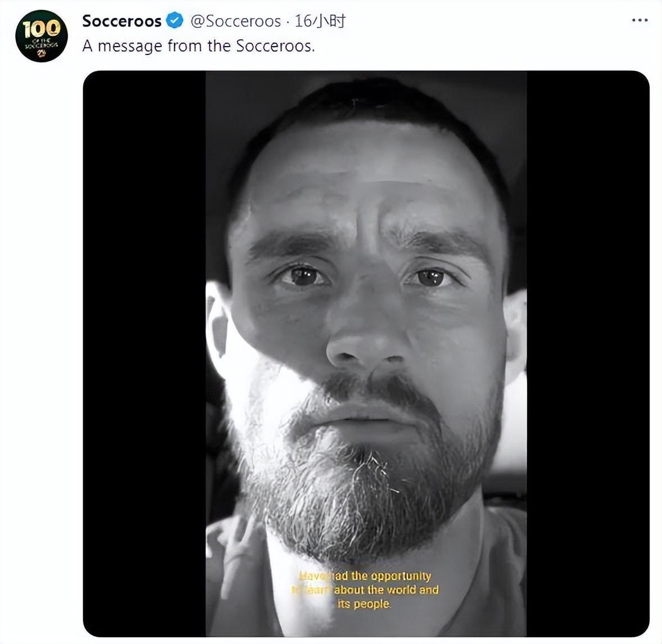Click the small emblem at the avatar's bottom
Viewport: 662px width, 644px height.
tap(41, 53)
